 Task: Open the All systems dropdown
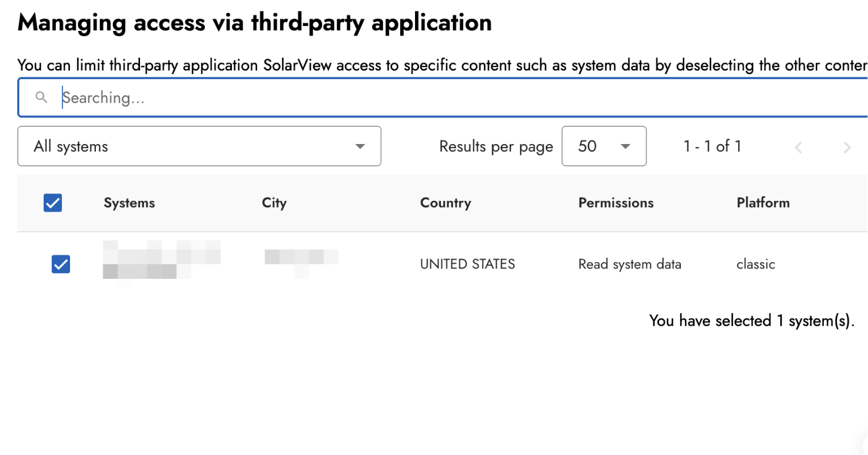pos(199,146)
